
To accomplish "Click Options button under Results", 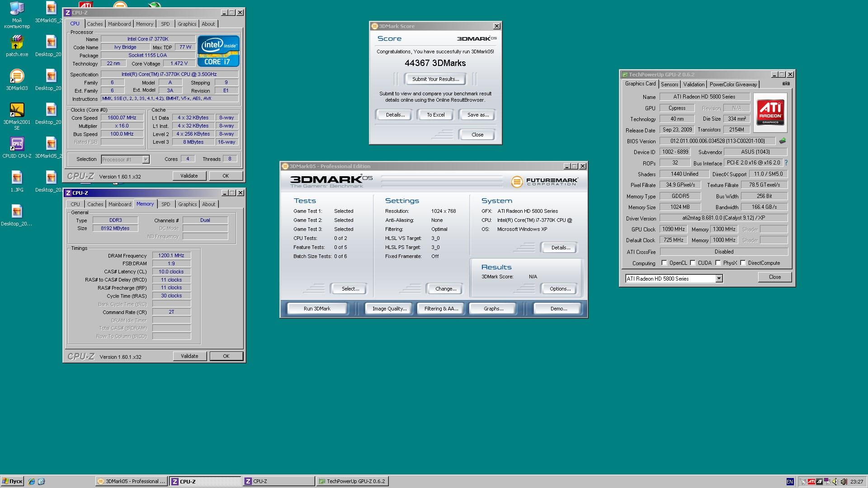I will click(560, 289).
